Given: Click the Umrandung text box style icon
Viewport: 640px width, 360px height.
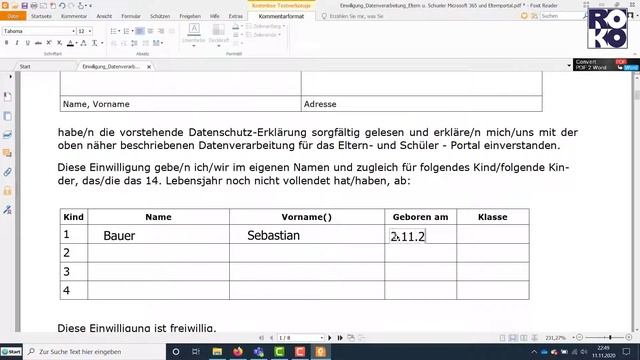Looking at the screenshot, I should tap(194, 29).
